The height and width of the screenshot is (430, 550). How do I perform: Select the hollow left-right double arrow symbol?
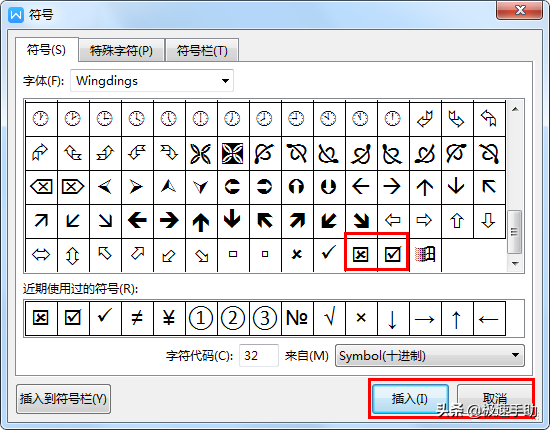pos(41,254)
